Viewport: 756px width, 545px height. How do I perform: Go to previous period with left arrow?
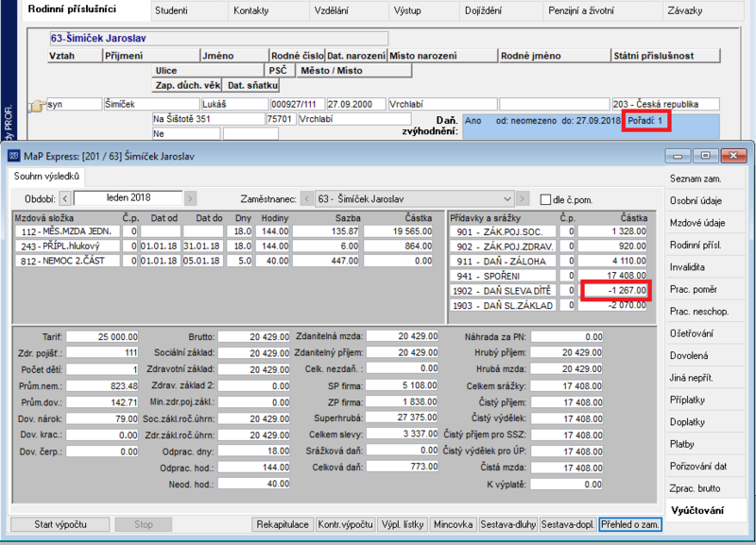(66, 198)
